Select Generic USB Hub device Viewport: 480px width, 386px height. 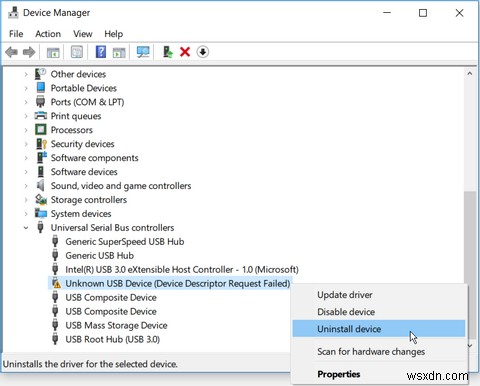click(99, 255)
